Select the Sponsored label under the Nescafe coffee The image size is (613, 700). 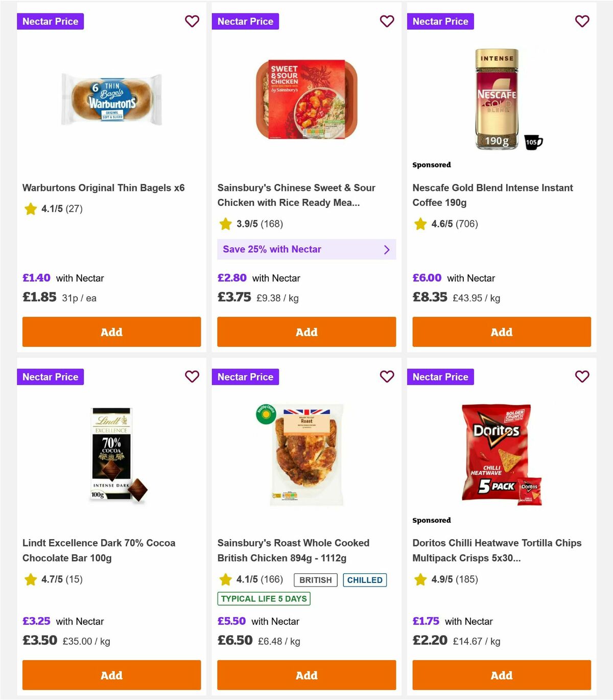[432, 165]
